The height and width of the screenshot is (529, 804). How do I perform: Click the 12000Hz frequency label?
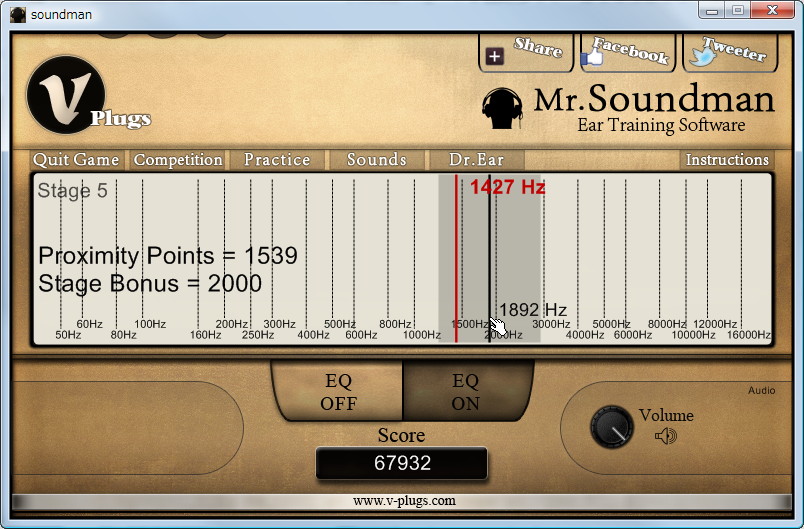point(715,324)
